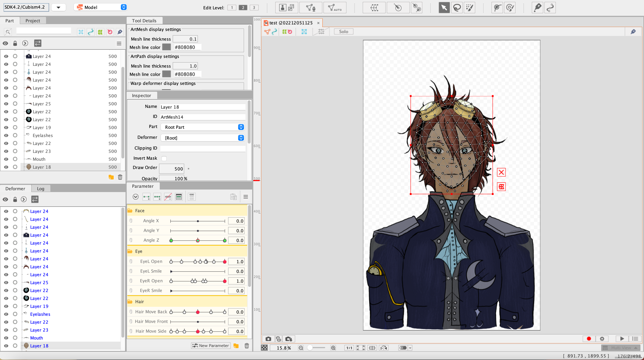This screenshot has width=644, height=360.
Task: Switch to the Project tab
Action: tap(33, 21)
